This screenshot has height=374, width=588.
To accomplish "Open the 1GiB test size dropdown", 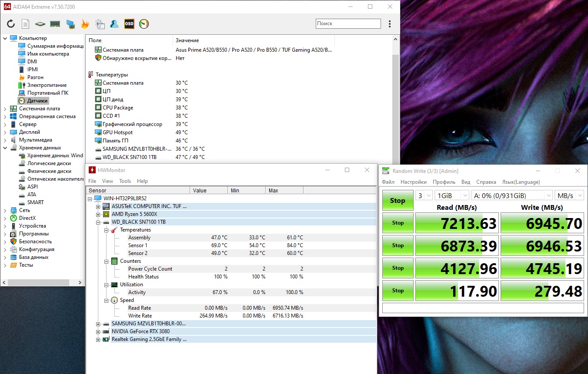I will click(x=452, y=195).
